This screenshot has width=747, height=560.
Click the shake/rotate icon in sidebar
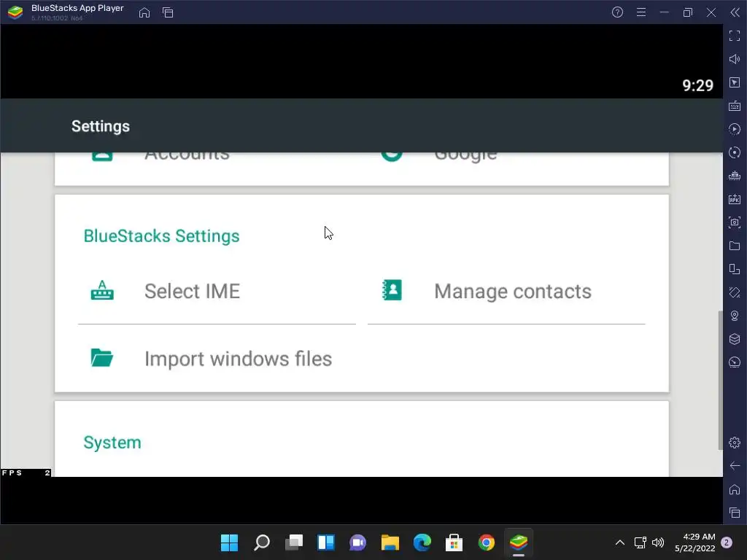click(735, 292)
